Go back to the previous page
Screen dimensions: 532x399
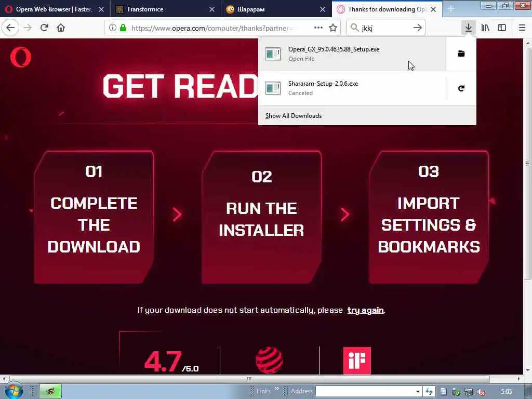tap(10, 28)
